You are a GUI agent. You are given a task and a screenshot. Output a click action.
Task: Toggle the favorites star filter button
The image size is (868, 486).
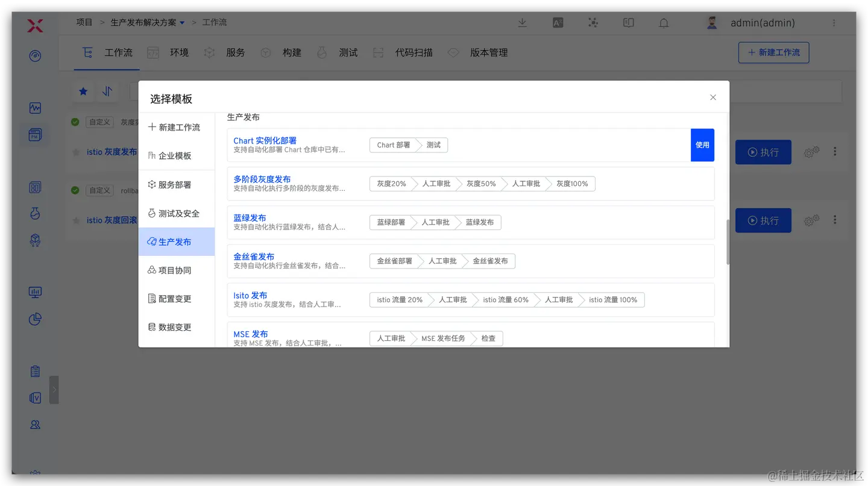pos(83,92)
